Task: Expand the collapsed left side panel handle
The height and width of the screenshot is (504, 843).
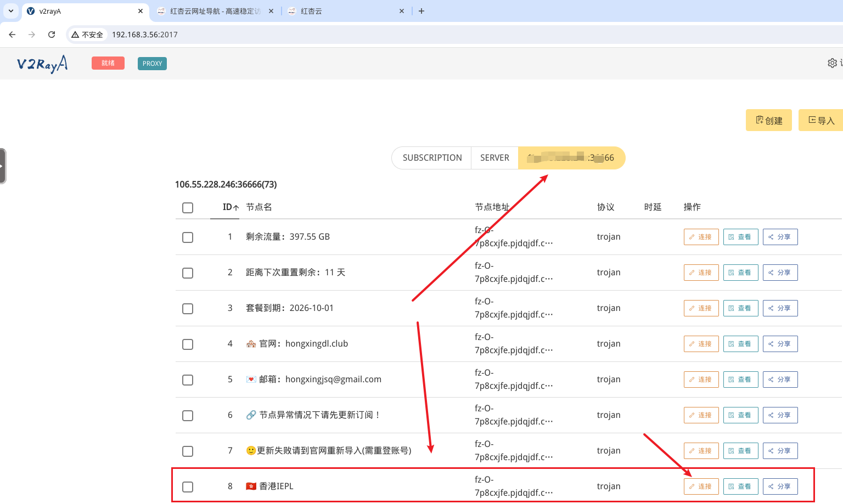Action: 3,166
